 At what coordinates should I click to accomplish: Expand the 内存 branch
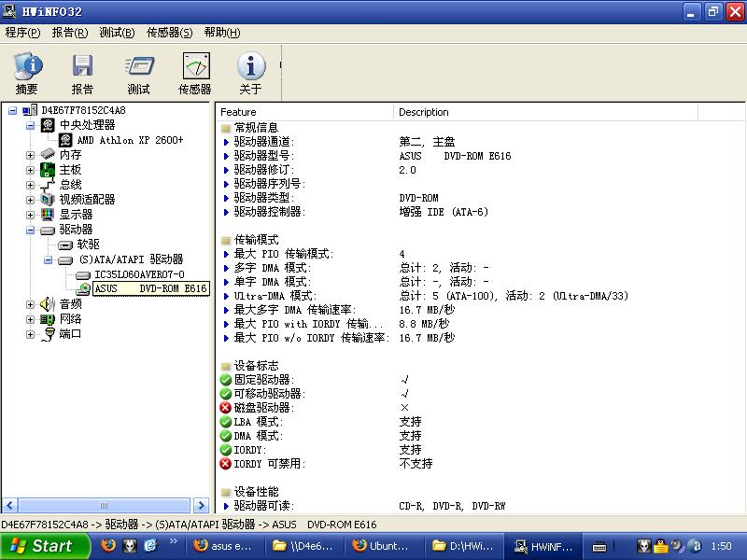[31, 155]
